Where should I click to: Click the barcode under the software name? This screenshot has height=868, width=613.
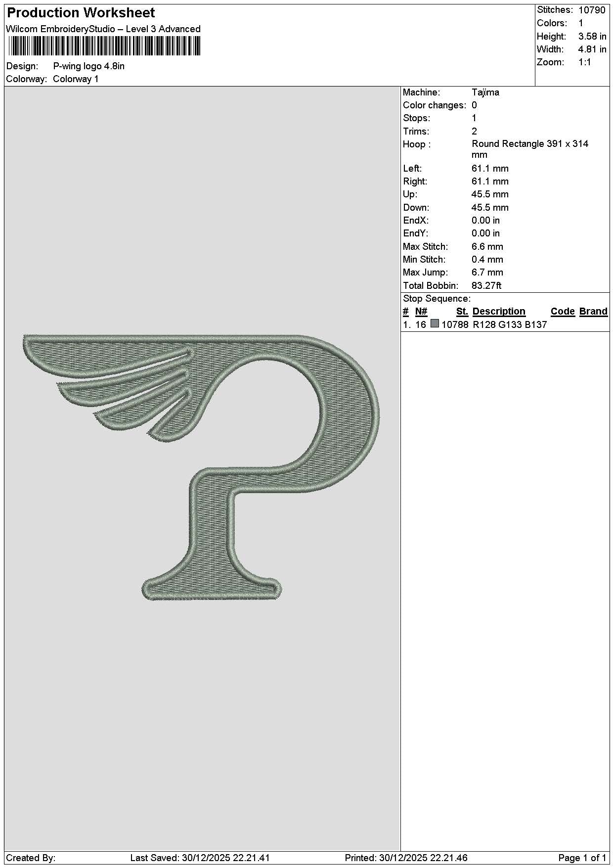(104, 46)
